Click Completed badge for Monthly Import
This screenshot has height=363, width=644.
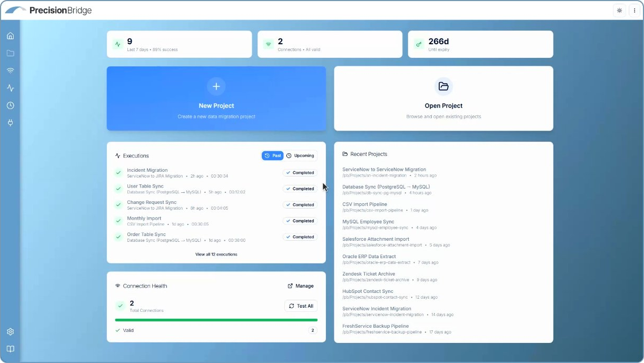(300, 221)
